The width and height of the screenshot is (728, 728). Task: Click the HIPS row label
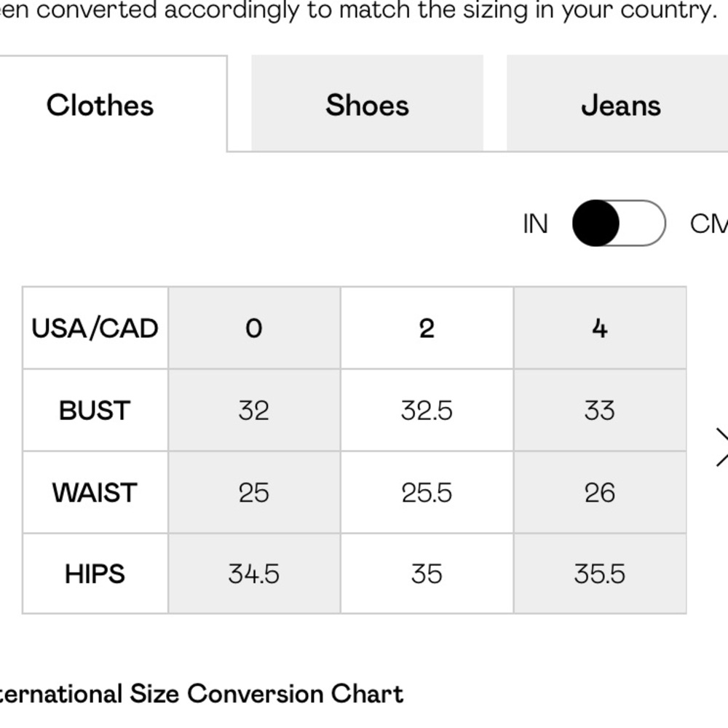click(x=95, y=574)
